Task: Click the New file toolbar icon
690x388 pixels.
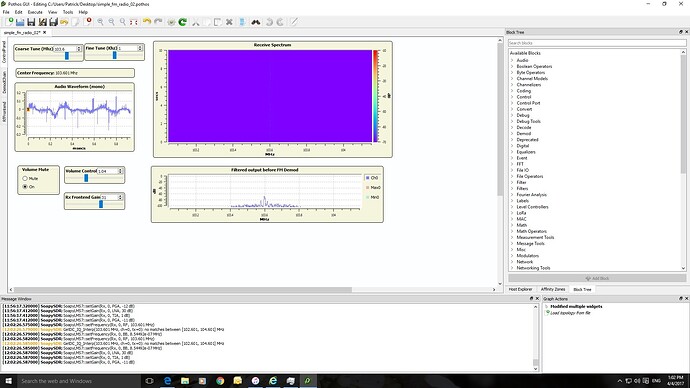Action: (x=9, y=22)
